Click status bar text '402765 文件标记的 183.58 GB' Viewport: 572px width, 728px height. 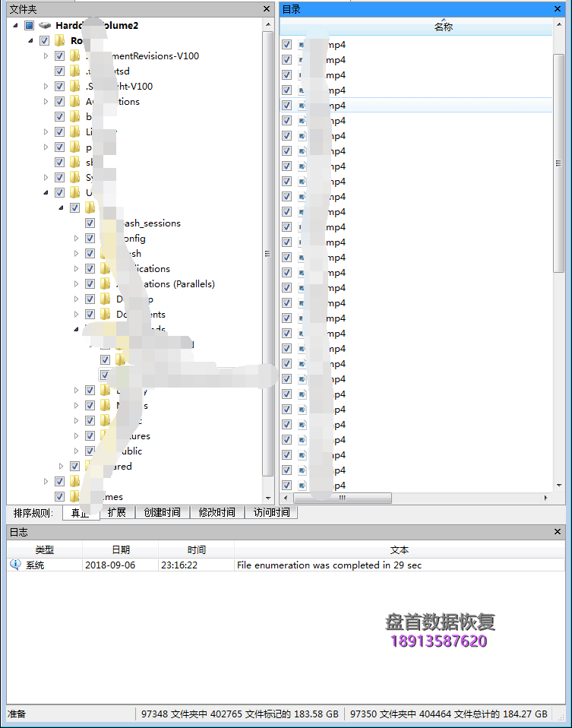click(274, 714)
